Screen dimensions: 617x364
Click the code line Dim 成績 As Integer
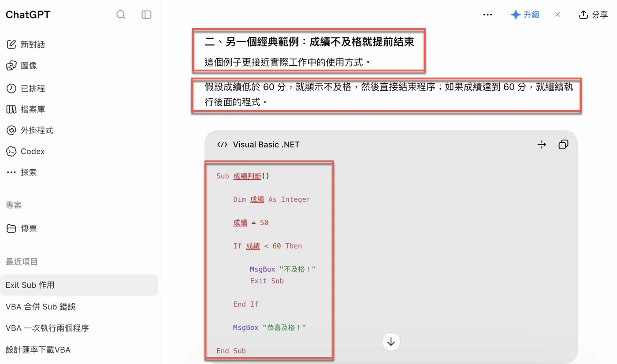[272, 199]
